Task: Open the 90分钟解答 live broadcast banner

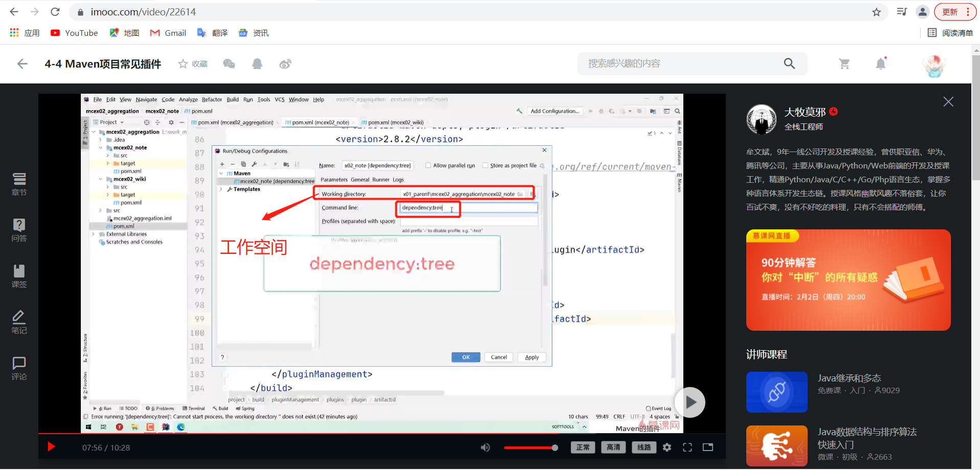Action: click(x=849, y=280)
